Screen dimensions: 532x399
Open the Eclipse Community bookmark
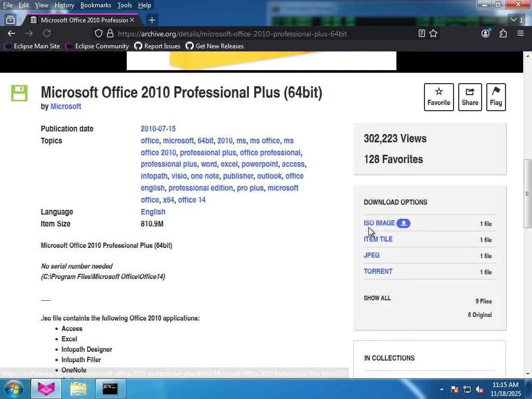click(x=97, y=46)
